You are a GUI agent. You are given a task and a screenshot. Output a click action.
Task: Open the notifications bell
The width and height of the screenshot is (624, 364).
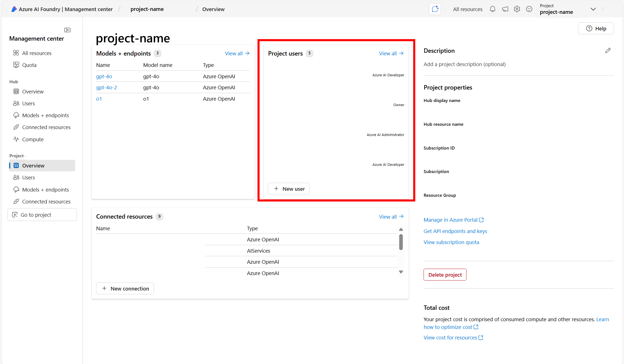(492, 9)
